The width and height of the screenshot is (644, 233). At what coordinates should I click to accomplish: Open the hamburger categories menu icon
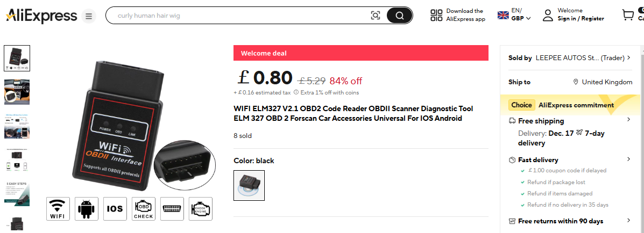pyautogui.click(x=88, y=17)
